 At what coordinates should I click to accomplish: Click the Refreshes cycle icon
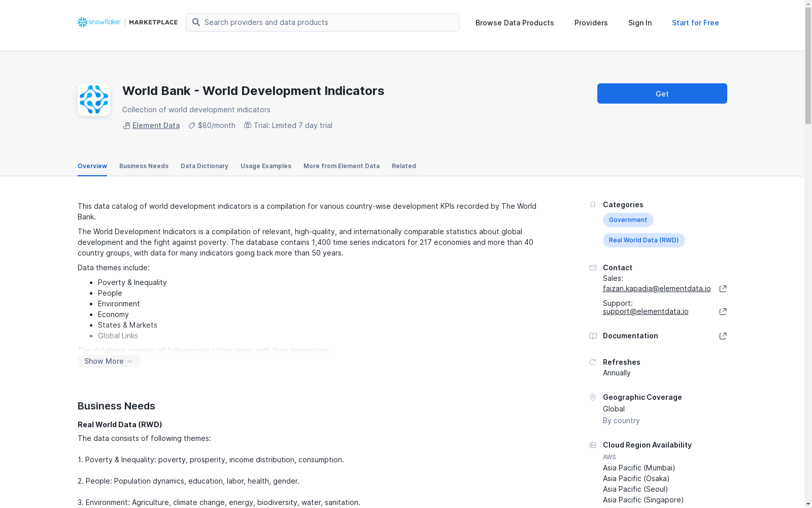(x=593, y=362)
